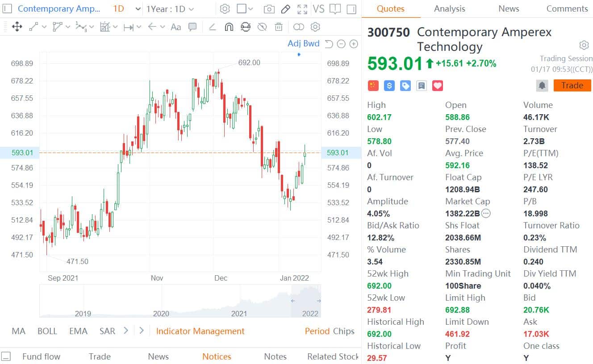Click the camera screenshot icon
Viewport: 593px width, 364px height.
[269, 9]
